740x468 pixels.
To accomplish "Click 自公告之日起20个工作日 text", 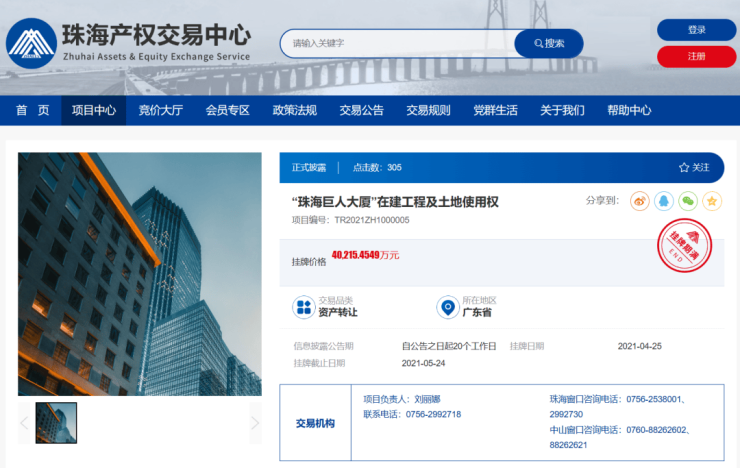I will point(449,346).
